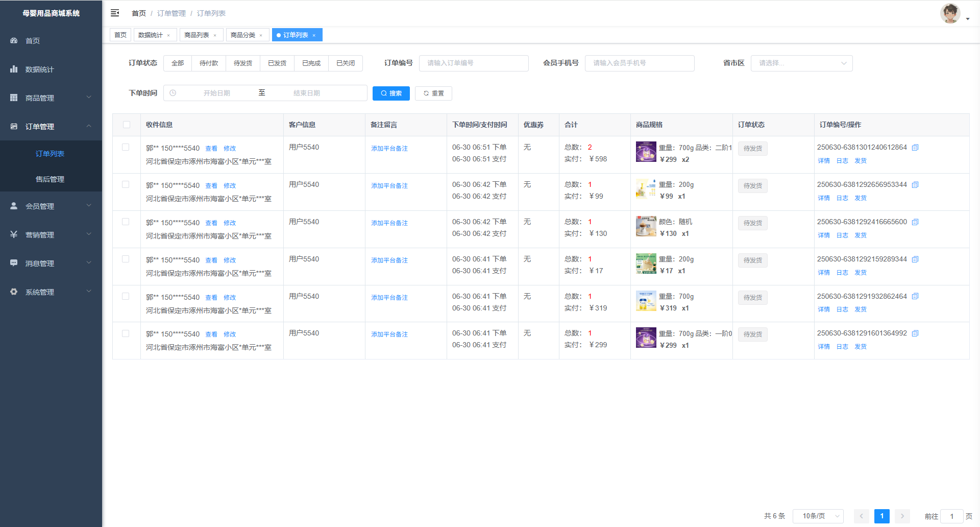Check the first order row checkbox
Image resolution: width=980 pixels, height=527 pixels.
[126, 147]
